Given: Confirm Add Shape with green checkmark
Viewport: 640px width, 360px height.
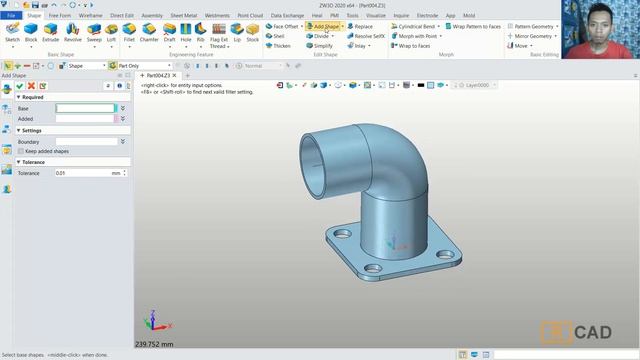Looking at the screenshot, I should (20, 86).
